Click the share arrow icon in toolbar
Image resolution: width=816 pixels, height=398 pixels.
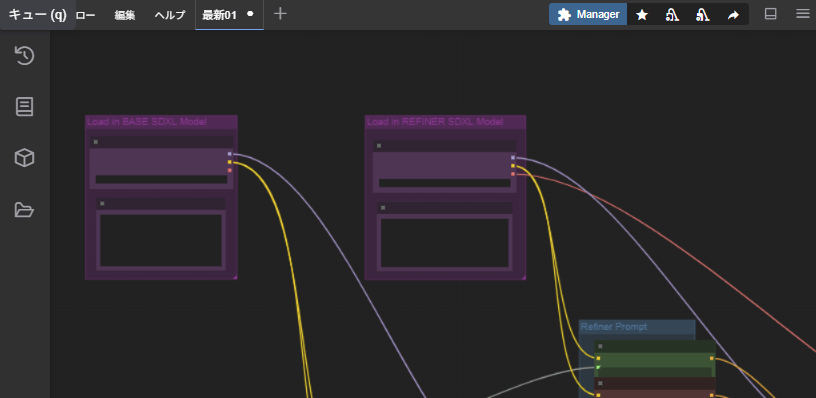click(733, 15)
